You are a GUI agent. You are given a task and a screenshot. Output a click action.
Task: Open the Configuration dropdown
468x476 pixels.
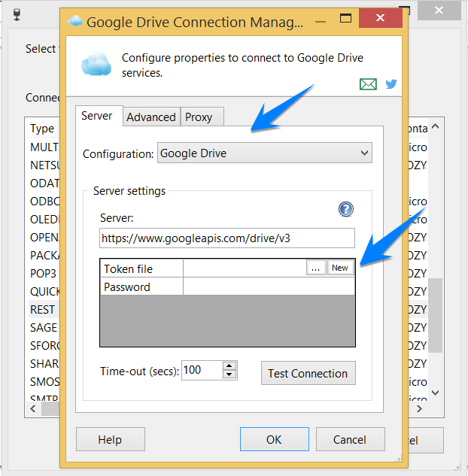point(265,153)
